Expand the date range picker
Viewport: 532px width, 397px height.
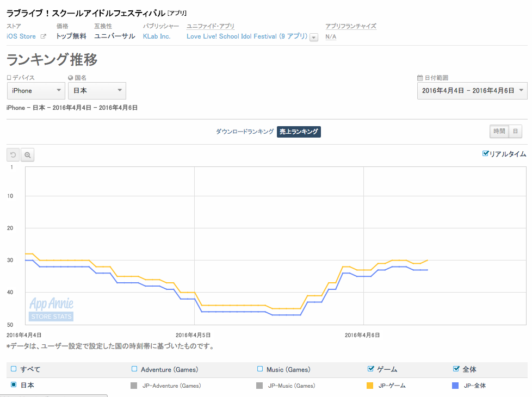[472, 91]
